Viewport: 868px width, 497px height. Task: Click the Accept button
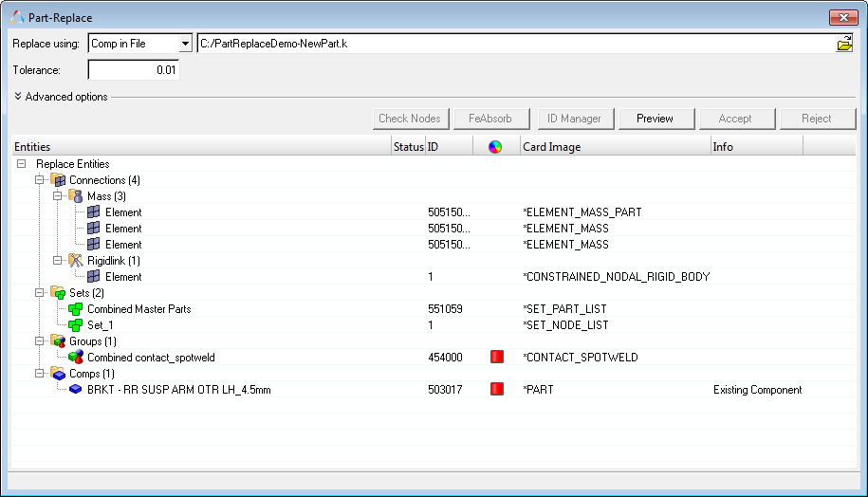[736, 119]
